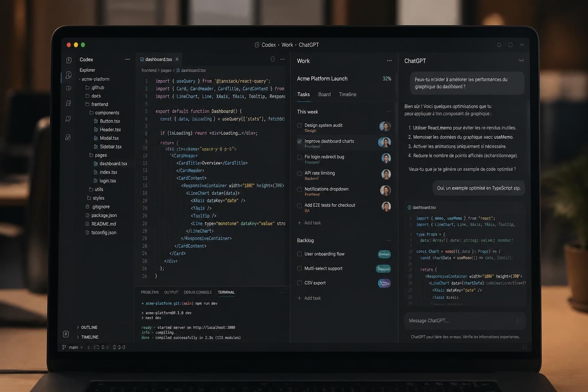Click the Add E2E tests assignee avatar
This screenshot has height=392, width=588.
[386, 206]
